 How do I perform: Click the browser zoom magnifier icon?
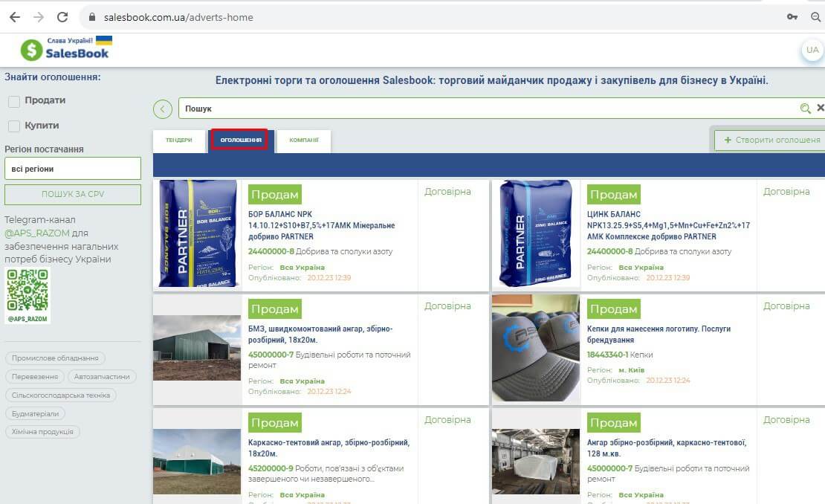coord(815,17)
